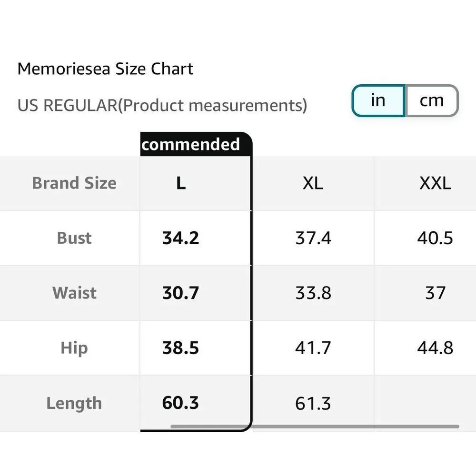This screenshot has width=476, height=476.
Task: Click the Memoriesea Size Chart title
Action: point(105,69)
